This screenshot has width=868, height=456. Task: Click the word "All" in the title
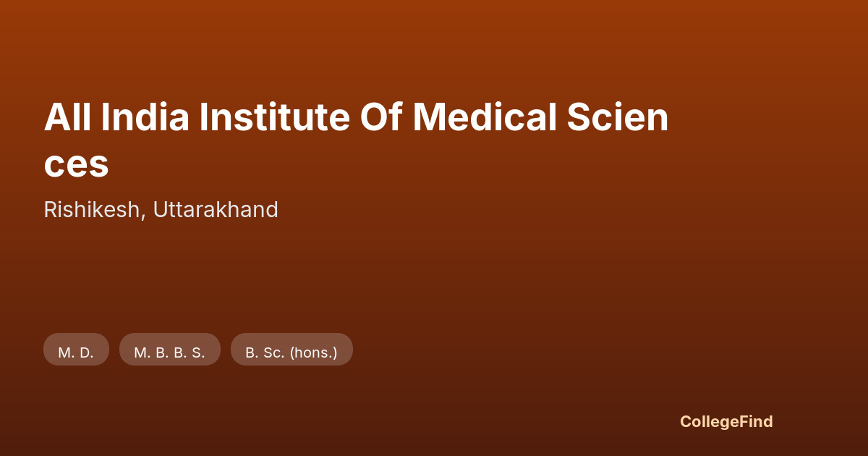[x=67, y=117]
